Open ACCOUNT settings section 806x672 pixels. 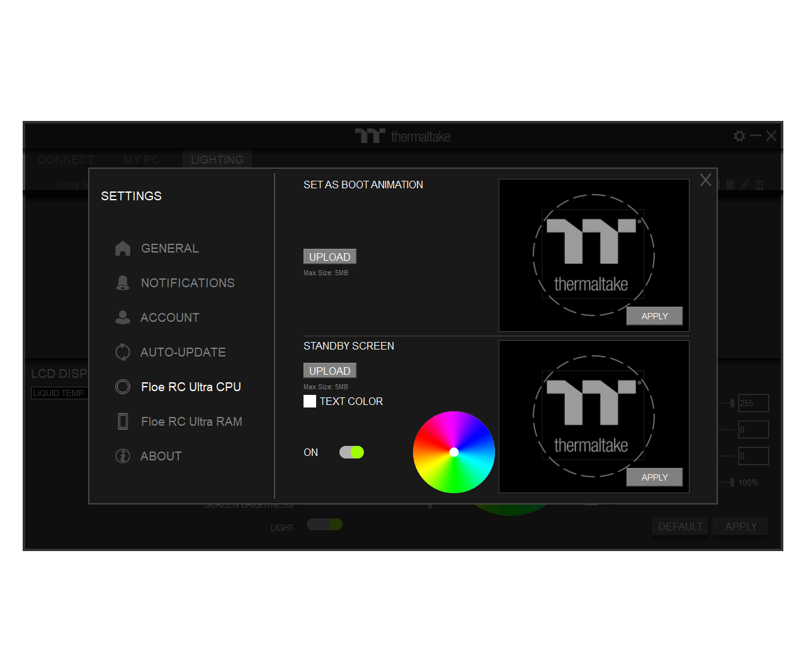coord(169,317)
